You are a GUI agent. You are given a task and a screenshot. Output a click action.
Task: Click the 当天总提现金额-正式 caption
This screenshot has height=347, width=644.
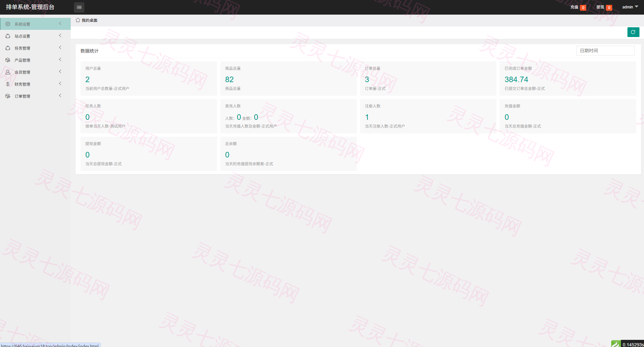[103, 164]
